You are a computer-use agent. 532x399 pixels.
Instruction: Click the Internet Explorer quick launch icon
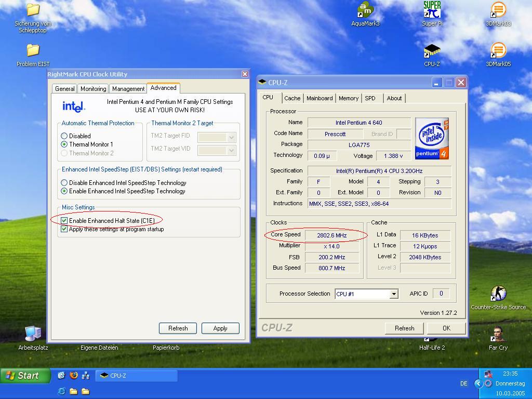(61, 391)
